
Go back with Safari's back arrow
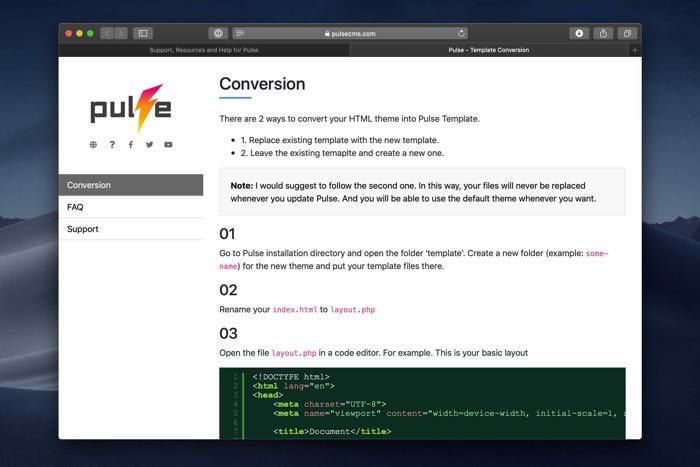click(x=107, y=33)
